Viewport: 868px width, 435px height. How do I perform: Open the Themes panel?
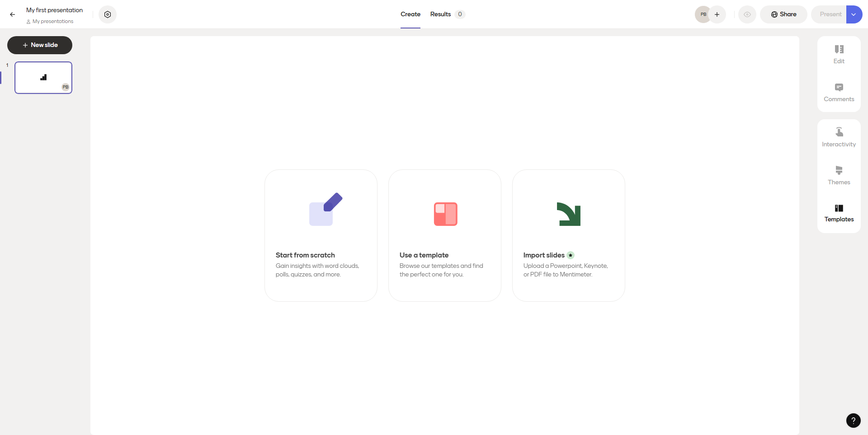(x=839, y=175)
